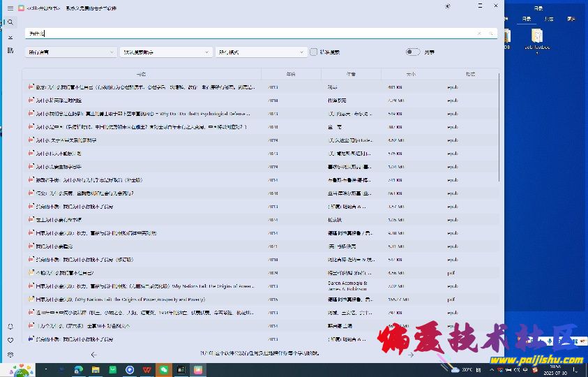This screenshot has height=377, width=588.
Task: Clear the search box with X icon
Action: (479, 33)
